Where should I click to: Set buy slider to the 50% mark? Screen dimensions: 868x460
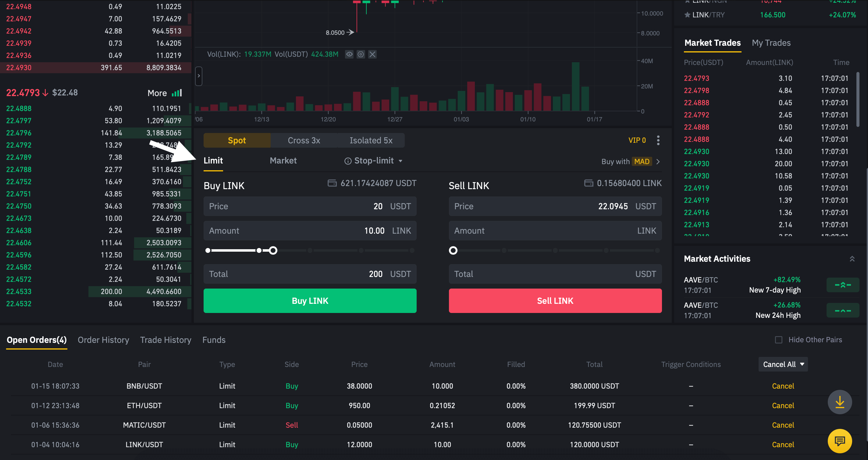pos(310,250)
